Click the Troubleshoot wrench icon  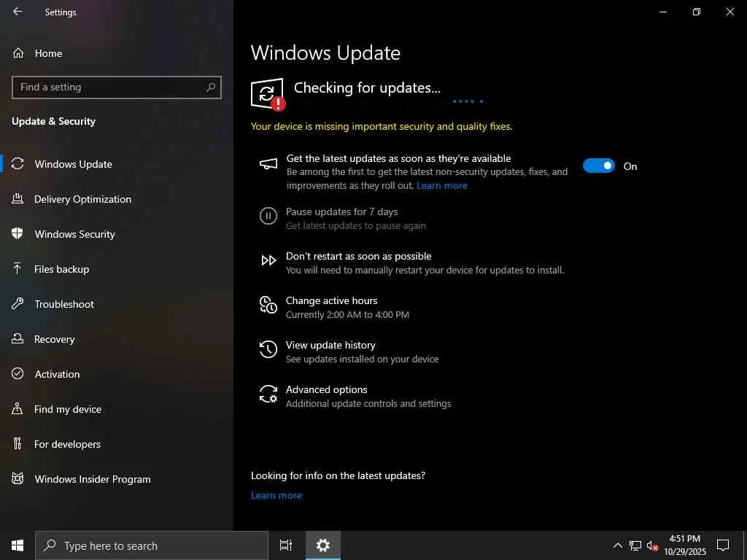18,304
